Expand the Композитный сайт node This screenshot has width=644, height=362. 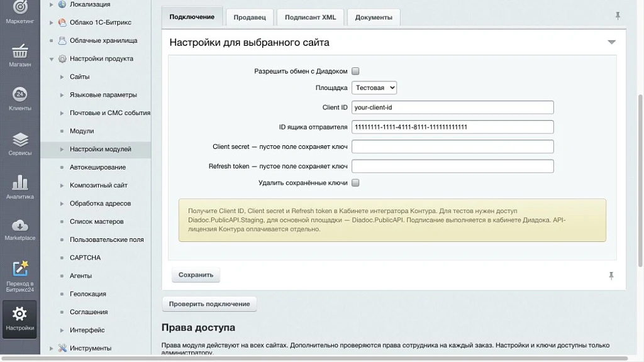pyautogui.click(x=62, y=185)
